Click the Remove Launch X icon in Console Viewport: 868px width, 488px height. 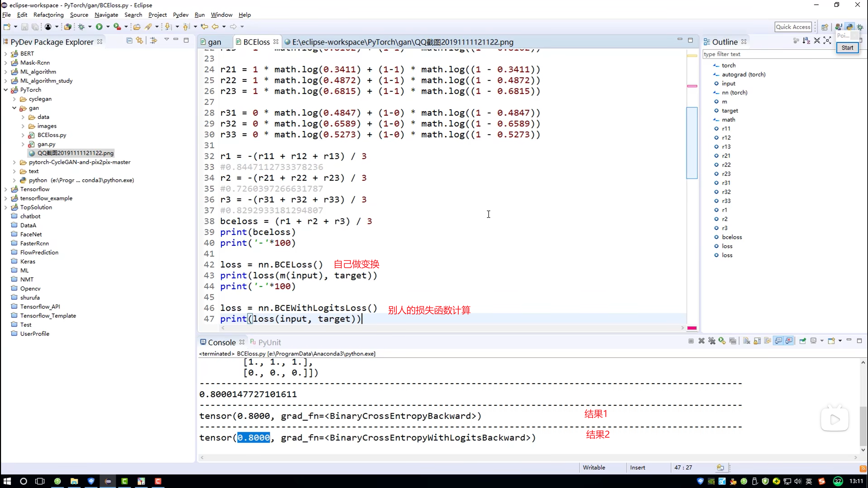(x=702, y=341)
